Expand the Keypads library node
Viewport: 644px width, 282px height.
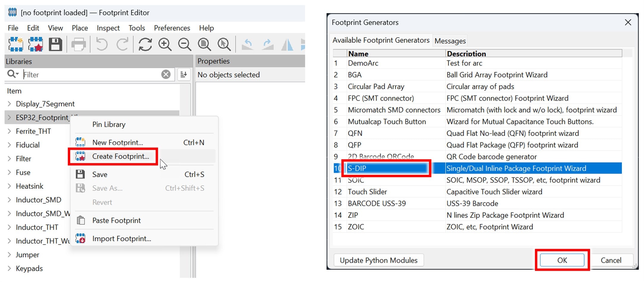pyautogui.click(x=9, y=268)
